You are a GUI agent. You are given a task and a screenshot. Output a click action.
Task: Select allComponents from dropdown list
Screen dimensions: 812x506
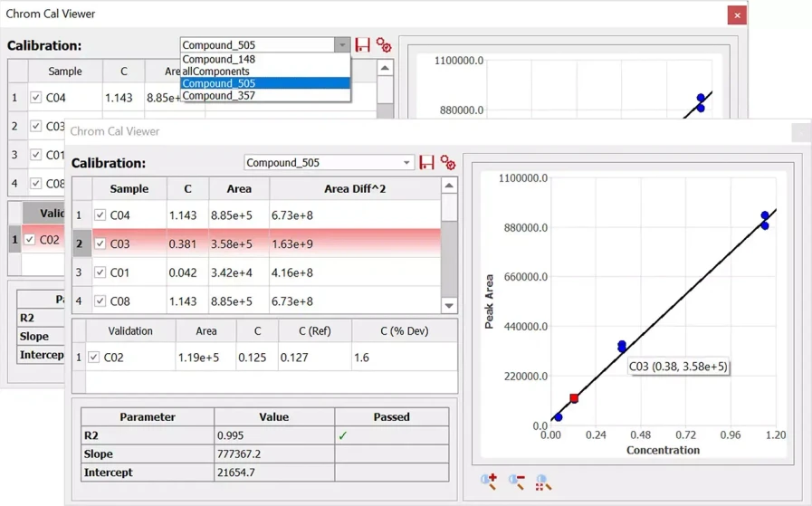tap(265, 72)
